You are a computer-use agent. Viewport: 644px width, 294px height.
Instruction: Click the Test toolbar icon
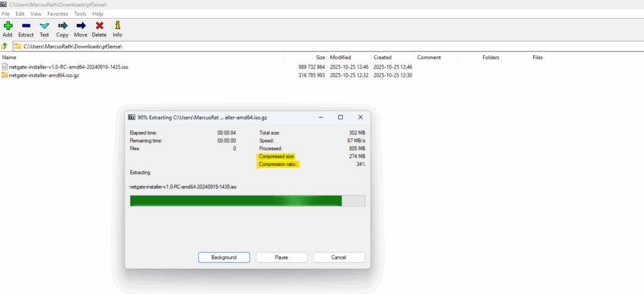[44, 25]
